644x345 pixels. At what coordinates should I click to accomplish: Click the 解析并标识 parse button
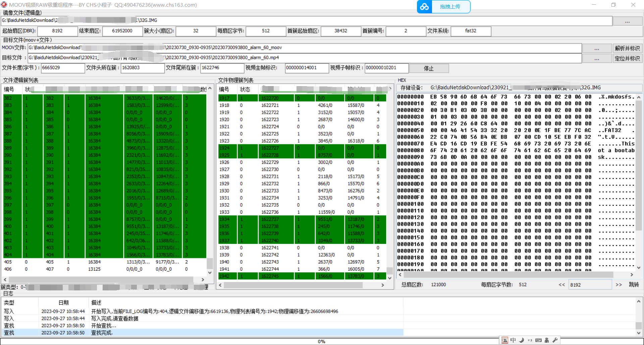coord(627,48)
